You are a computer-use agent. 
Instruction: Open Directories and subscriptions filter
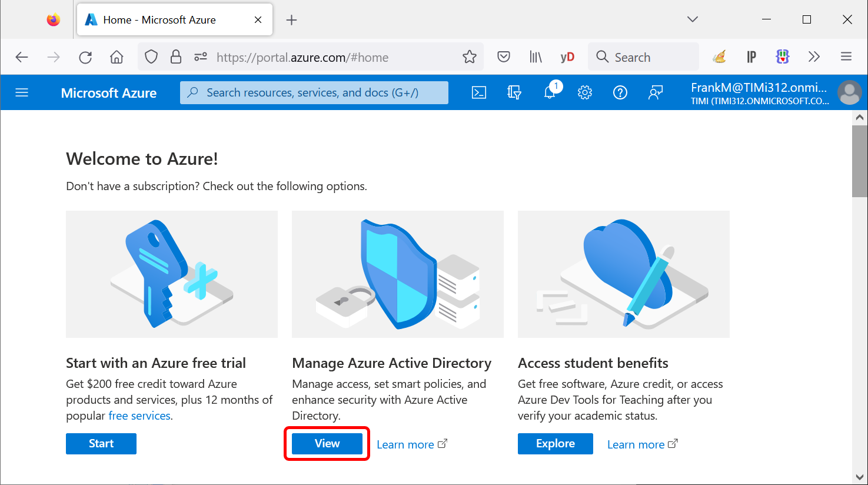tap(514, 92)
